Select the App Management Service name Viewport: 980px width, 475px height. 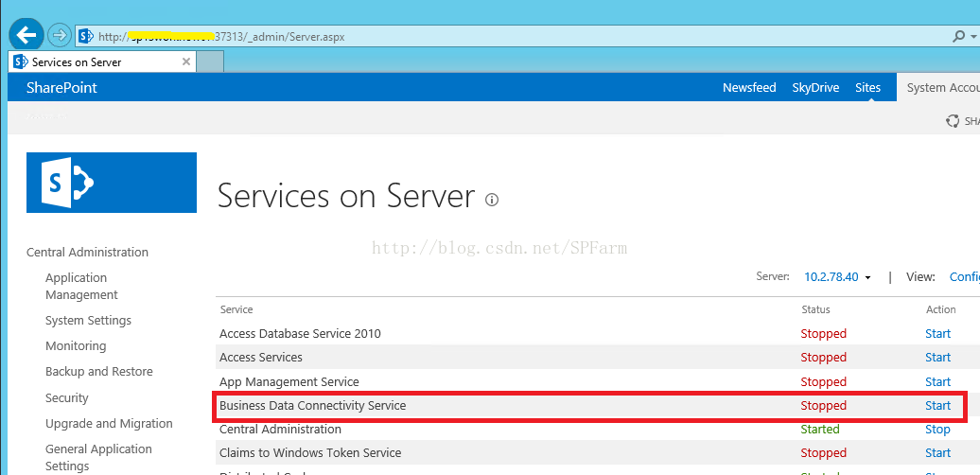[x=289, y=382]
